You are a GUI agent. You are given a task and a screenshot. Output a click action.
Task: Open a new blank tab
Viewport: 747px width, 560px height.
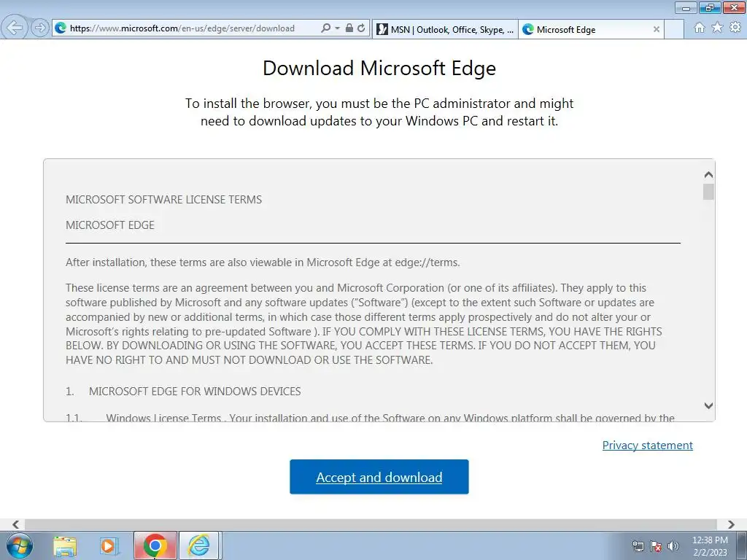673,29
